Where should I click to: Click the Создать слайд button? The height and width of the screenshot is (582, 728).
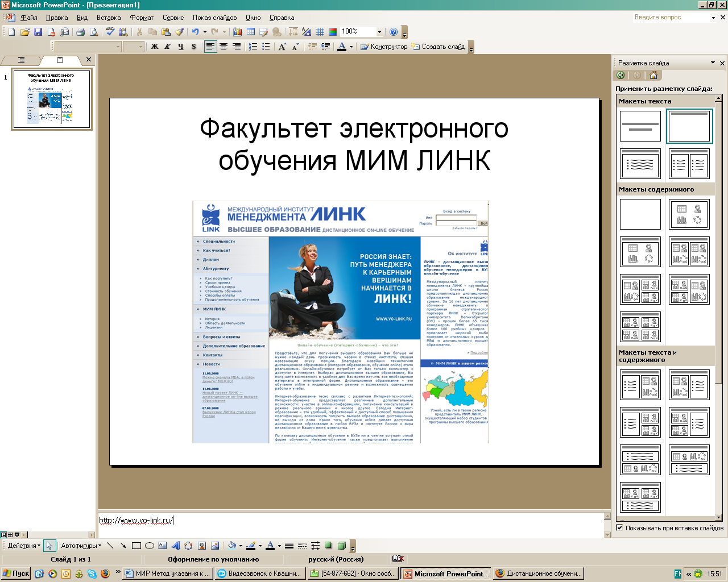[438, 47]
